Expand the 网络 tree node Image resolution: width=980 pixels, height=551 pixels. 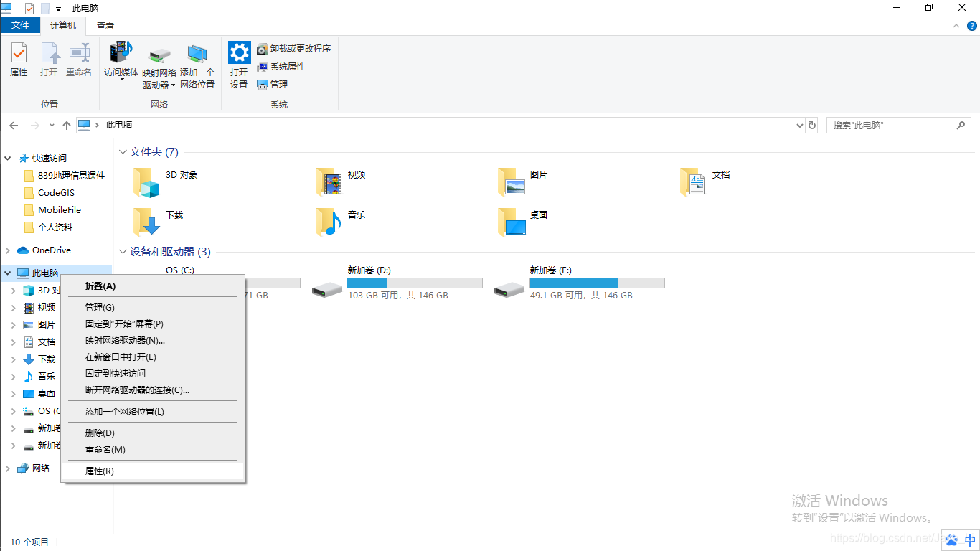point(8,468)
